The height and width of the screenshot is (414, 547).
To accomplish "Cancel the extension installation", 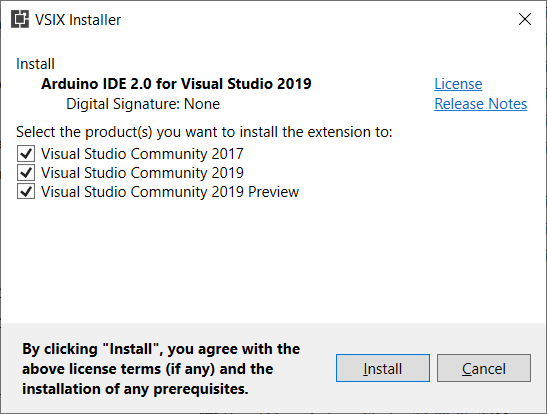I will (484, 368).
